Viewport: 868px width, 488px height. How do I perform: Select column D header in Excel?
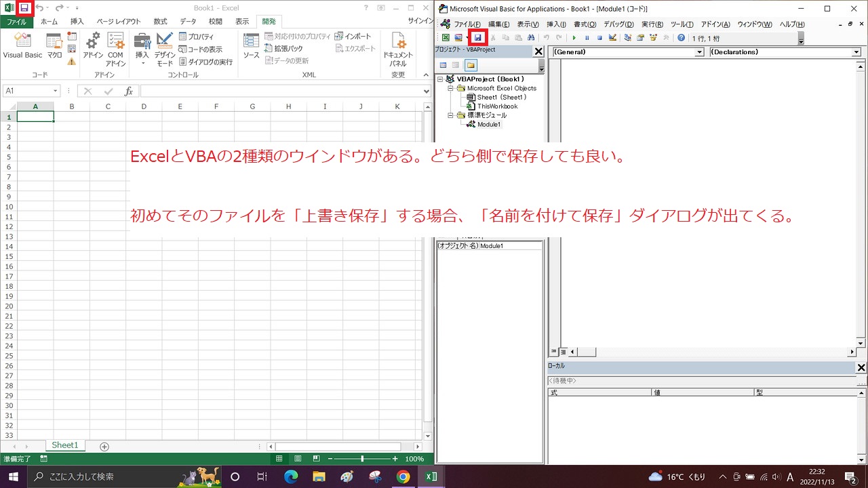(144, 106)
